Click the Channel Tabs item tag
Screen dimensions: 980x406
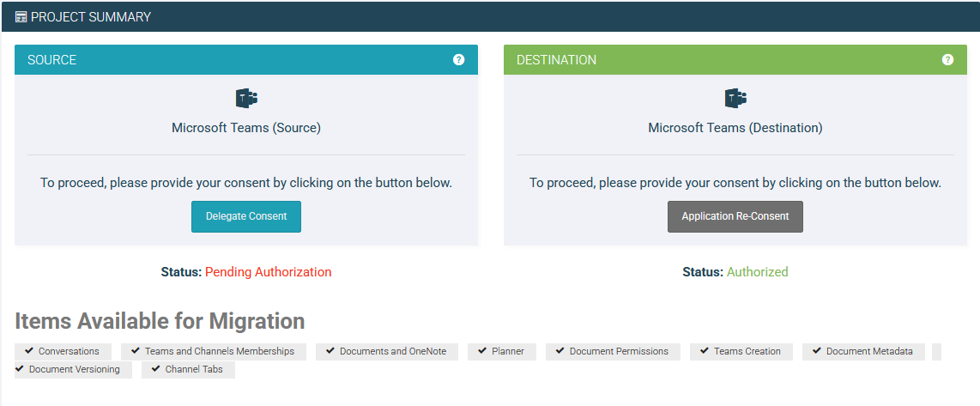188,370
